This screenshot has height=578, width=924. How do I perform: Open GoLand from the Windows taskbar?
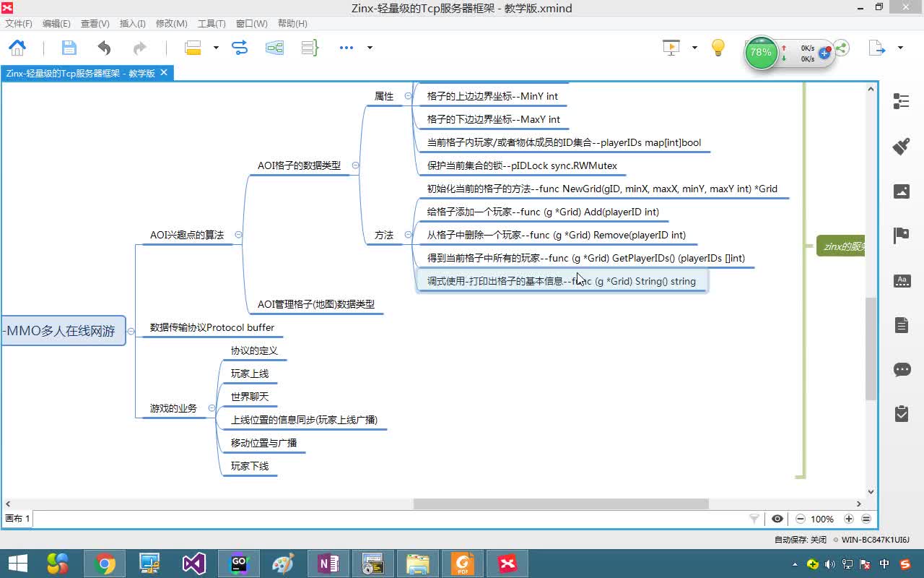(239, 564)
